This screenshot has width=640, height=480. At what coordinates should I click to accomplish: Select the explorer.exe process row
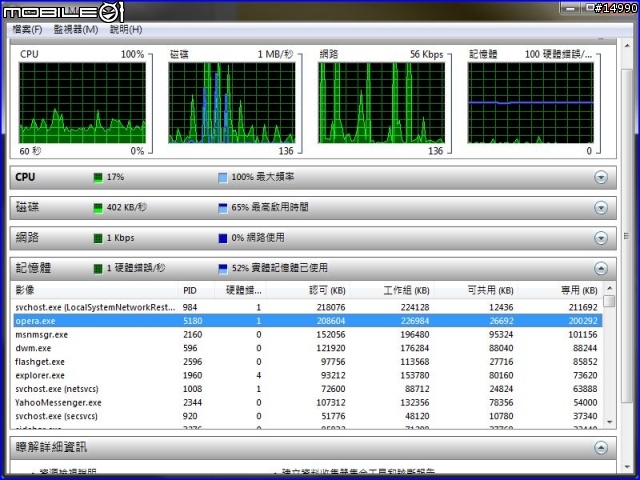pyautogui.click(x=307, y=376)
